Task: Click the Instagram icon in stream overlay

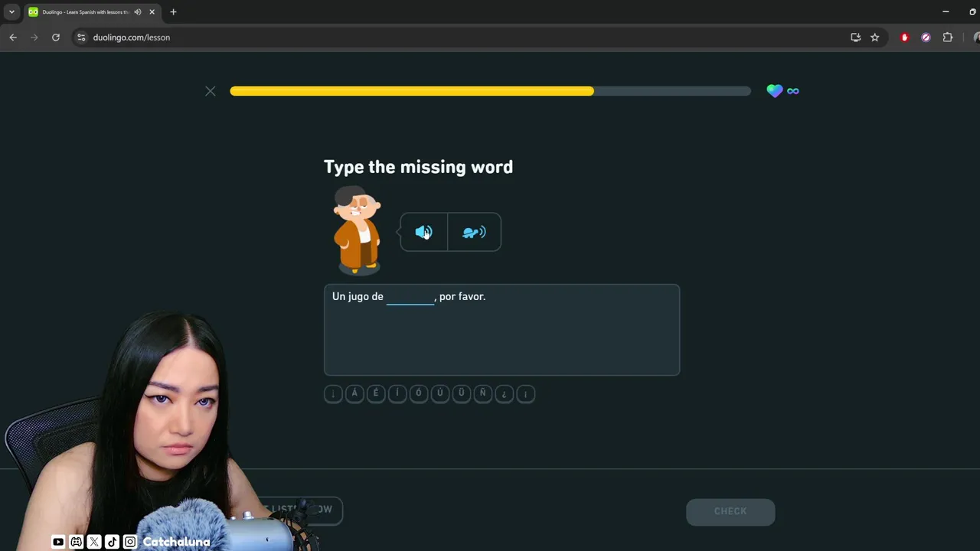Action: [130, 542]
